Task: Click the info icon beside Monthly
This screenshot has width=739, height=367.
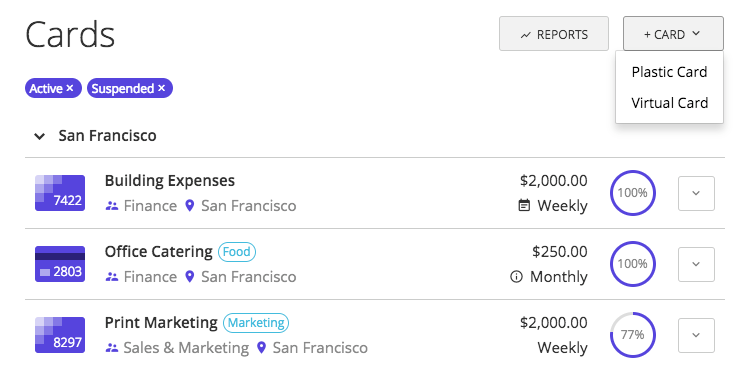Action: 517,277
